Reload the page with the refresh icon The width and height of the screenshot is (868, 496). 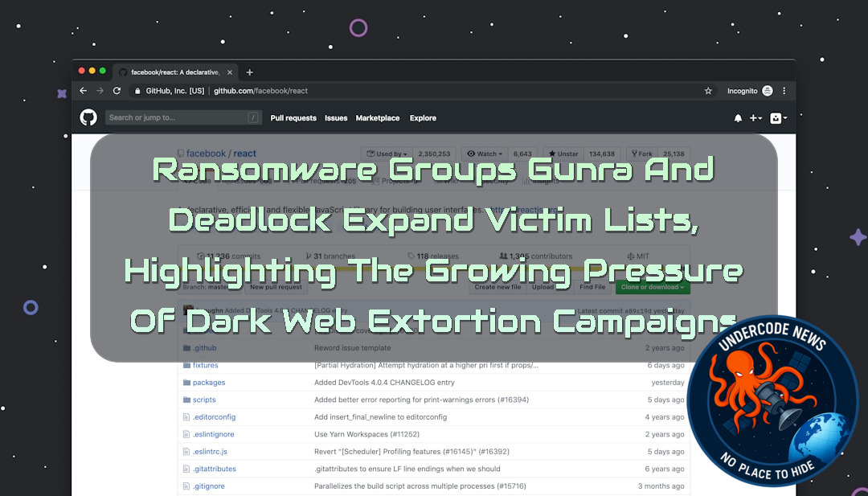click(117, 91)
